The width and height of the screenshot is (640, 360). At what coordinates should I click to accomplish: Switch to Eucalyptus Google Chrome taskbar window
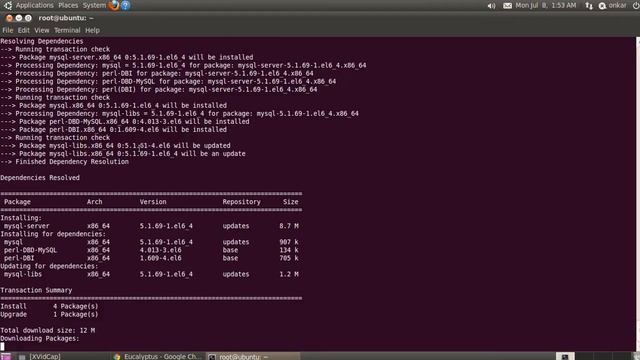click(x=158, y=356)
